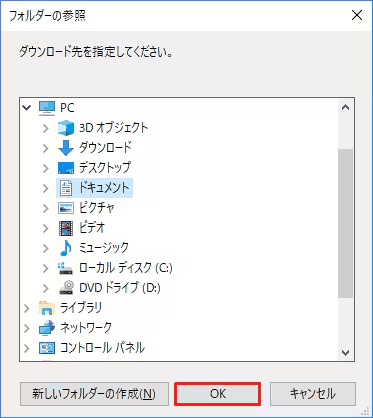Viewport: 373px width, 418px height.
Task: Pick the ピクチャ label
Action: click(x=97, y=208)
